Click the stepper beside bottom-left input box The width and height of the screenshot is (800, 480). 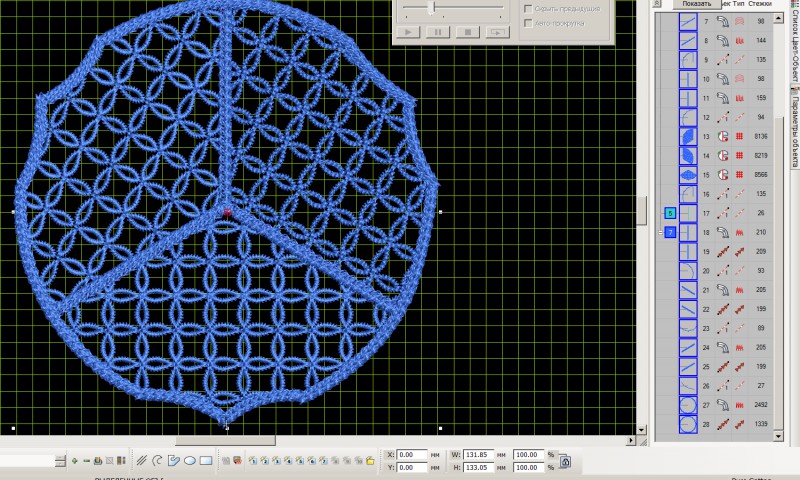(60, 461)
